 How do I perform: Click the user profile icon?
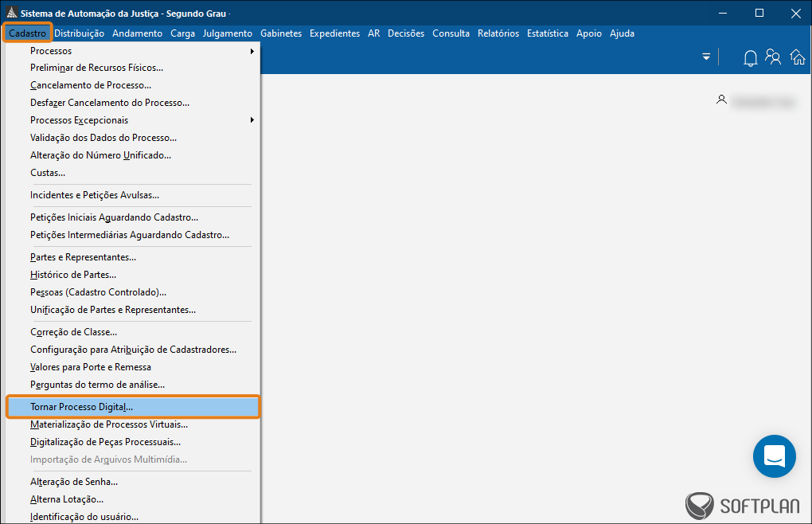(x=721, y=100)
